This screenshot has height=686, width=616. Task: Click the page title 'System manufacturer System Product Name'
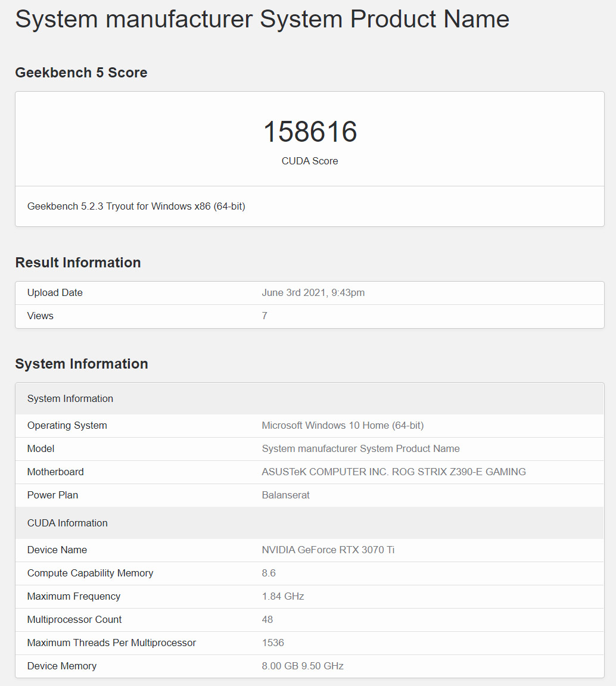[262, 19]
